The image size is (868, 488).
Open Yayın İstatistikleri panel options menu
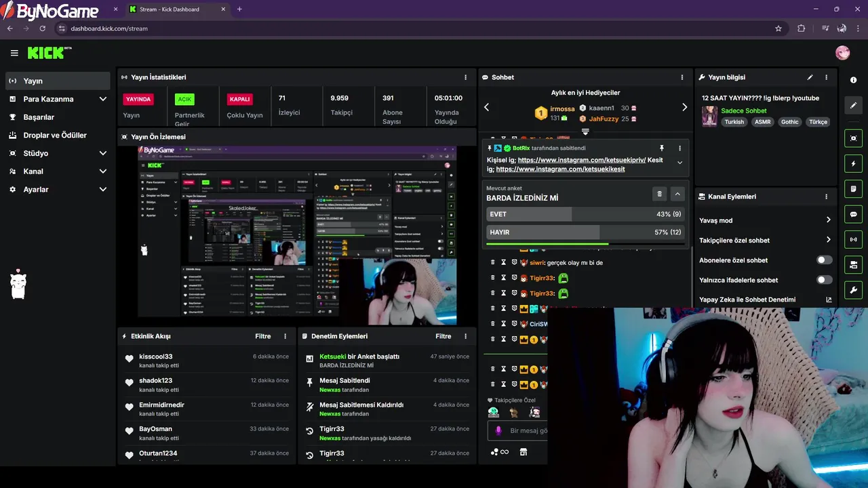click(x=465, y=77)
